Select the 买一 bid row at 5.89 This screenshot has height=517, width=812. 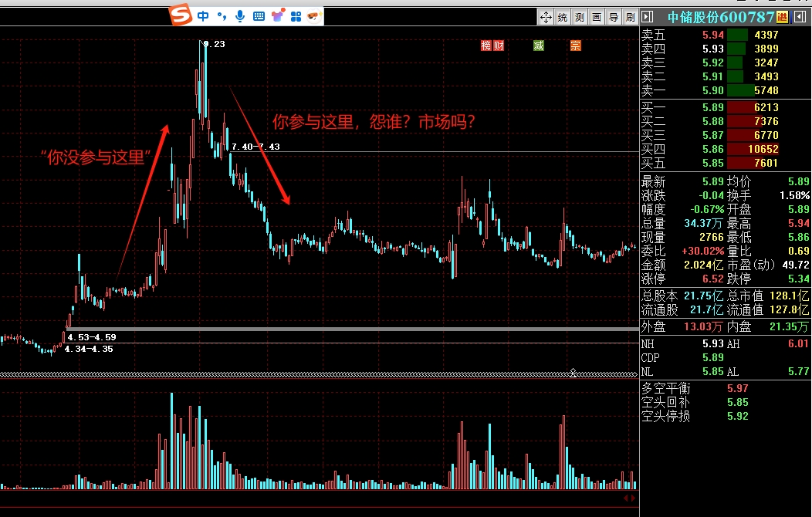tap(725, 107)
